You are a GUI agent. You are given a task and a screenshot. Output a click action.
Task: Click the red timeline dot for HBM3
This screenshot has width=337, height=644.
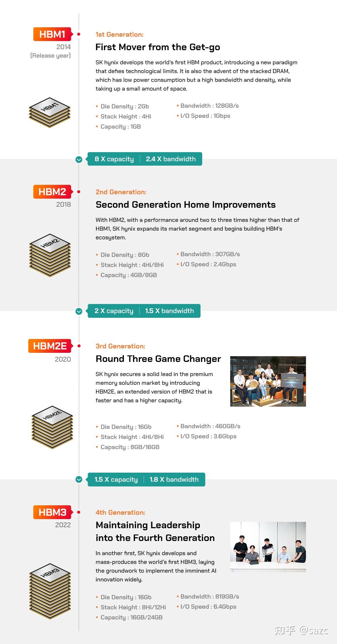pos(79,512)
